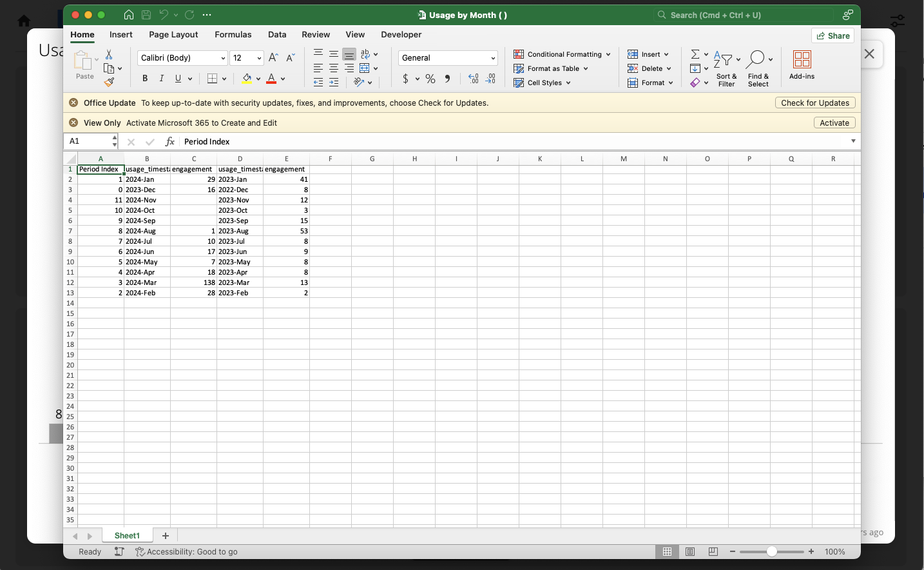Viewport: 924px width, 570px height.
Task: Align text to middle
Action: coord(334,54)
